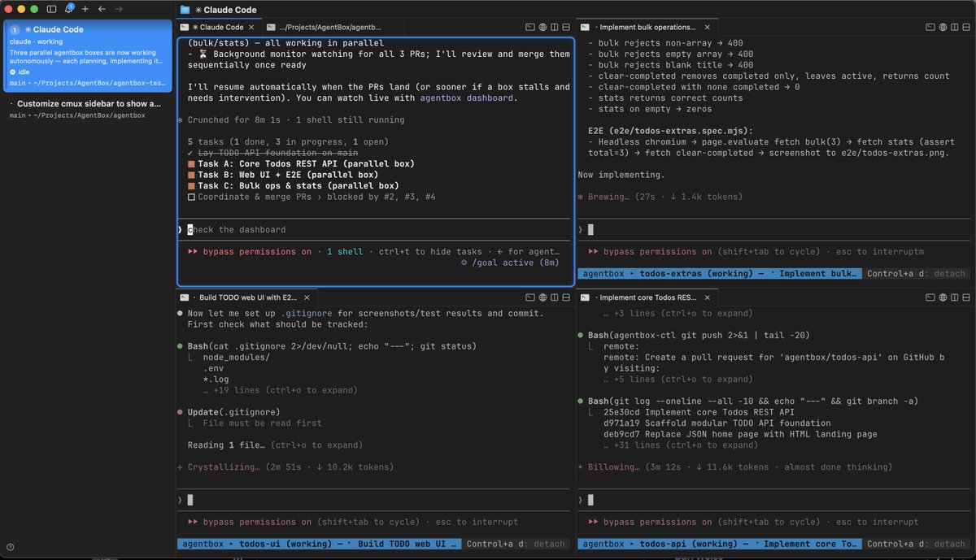Image resolution: width=976 pixels, height=560 pixels.
Task: Click the struck-through 'Lay TODO API foundation' row
Action: [x=272, y=153]
